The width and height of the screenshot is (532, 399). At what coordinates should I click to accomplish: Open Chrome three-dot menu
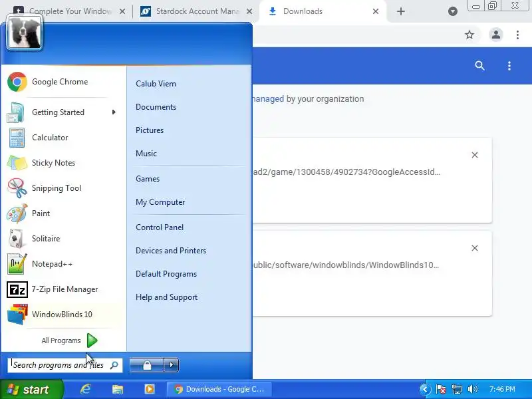click(x=517, y=35)
